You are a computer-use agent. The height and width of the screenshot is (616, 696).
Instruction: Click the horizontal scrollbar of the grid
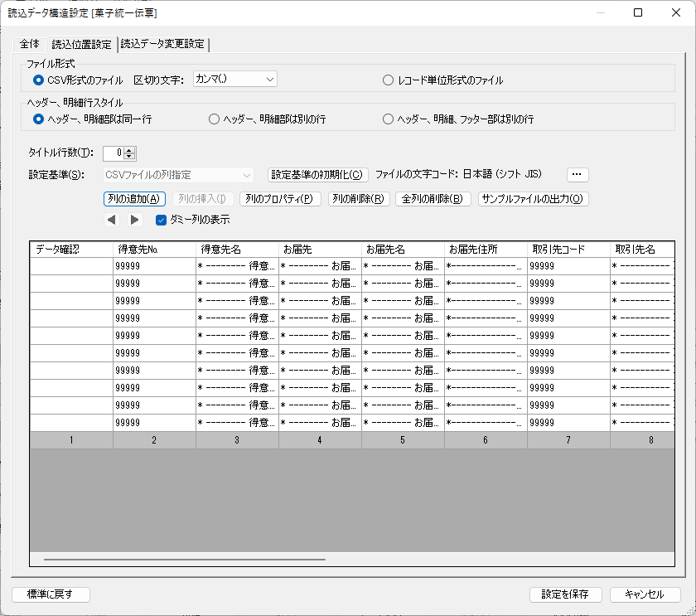pos(185,560)
